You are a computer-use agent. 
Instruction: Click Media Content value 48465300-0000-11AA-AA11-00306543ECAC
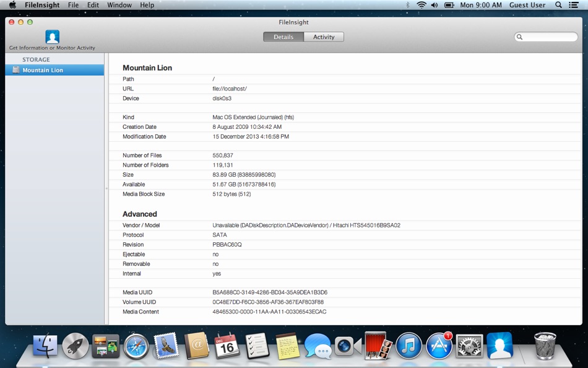(x=269, y=312)
